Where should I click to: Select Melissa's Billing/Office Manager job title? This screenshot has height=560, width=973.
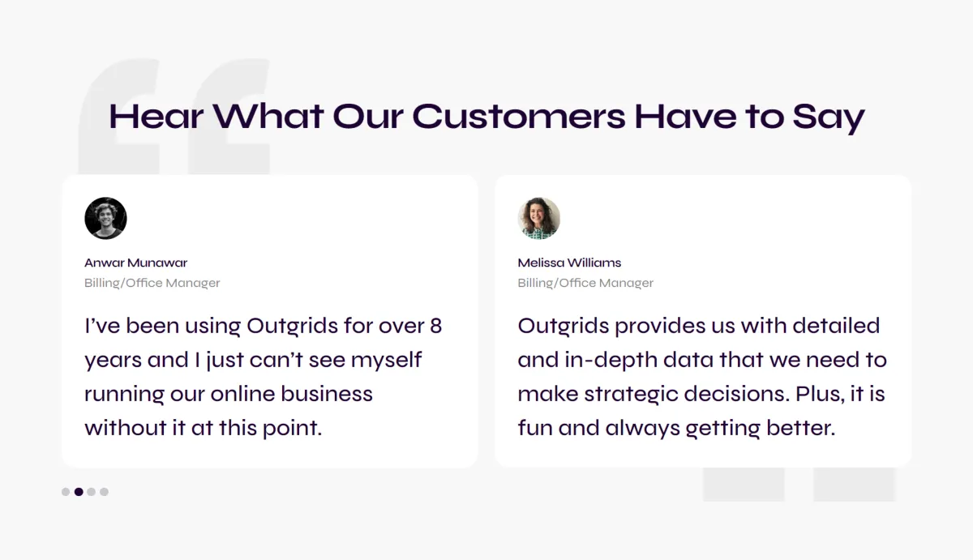(x=585, y=283)
